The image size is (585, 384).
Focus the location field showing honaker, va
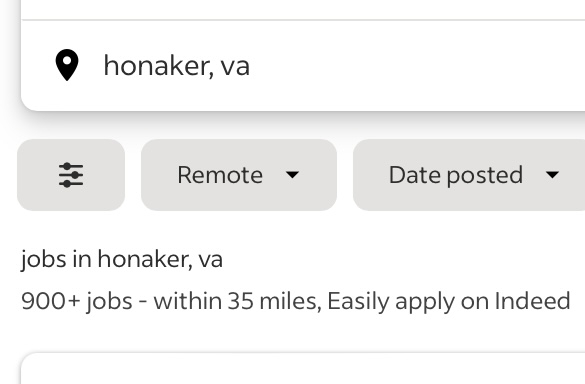303,65
